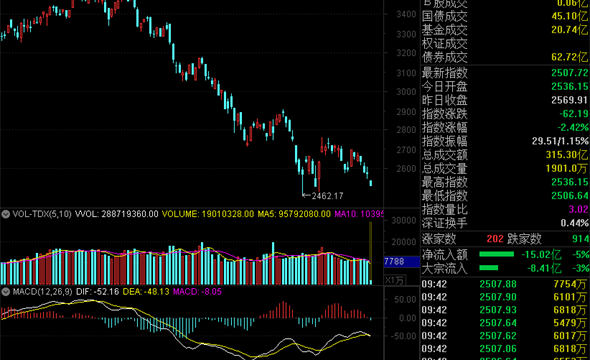Image resolution: width=590 pixels, height=360 pixels.
Task: Open the VOL-TDX indicator dropdown chevron
Action: tap(6, 214)
